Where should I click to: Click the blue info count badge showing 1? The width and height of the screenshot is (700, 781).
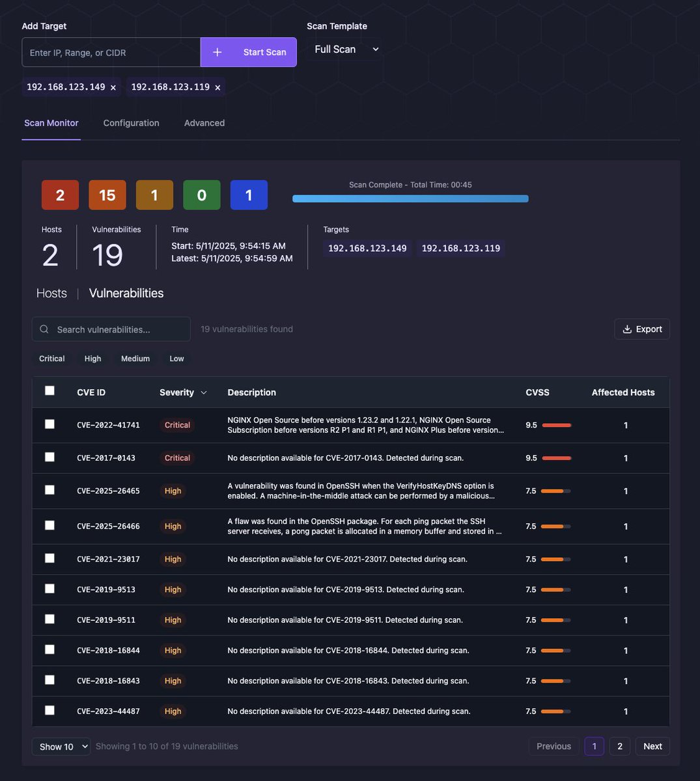[x=249, y=195]
